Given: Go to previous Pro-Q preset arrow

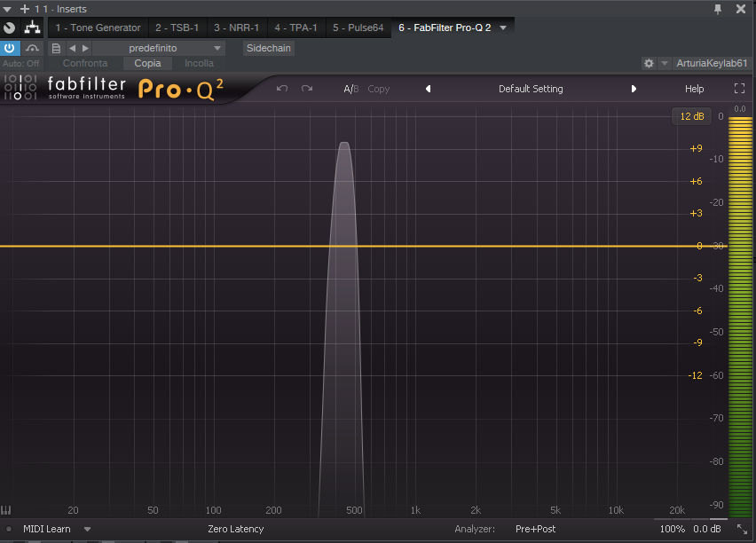Looking at the screenshot, I should point(428,89).
